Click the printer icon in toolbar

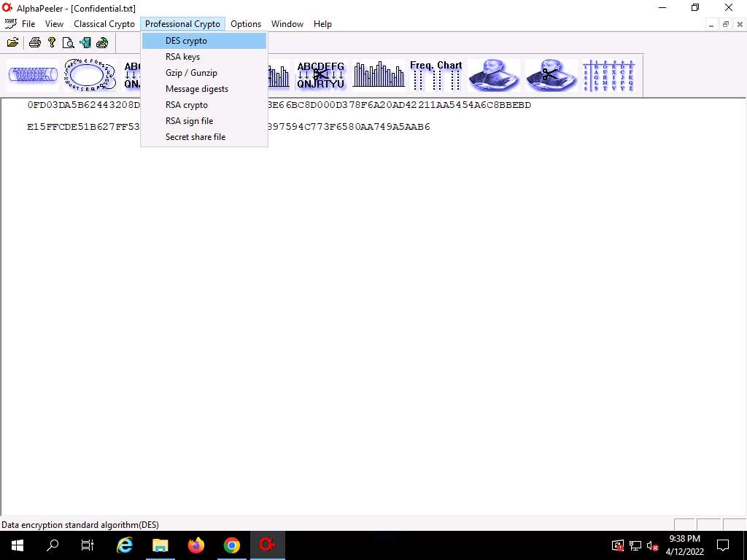pyautogui.click(x=34, y=42)
